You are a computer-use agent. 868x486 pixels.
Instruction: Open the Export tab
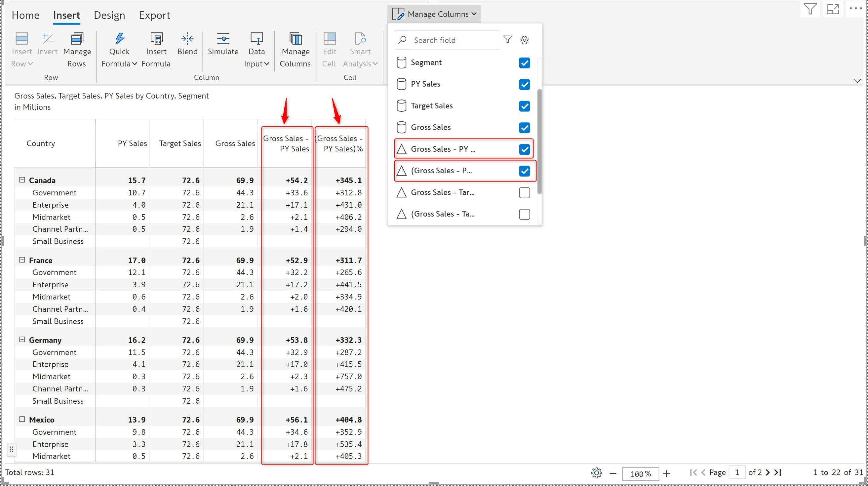154,15
